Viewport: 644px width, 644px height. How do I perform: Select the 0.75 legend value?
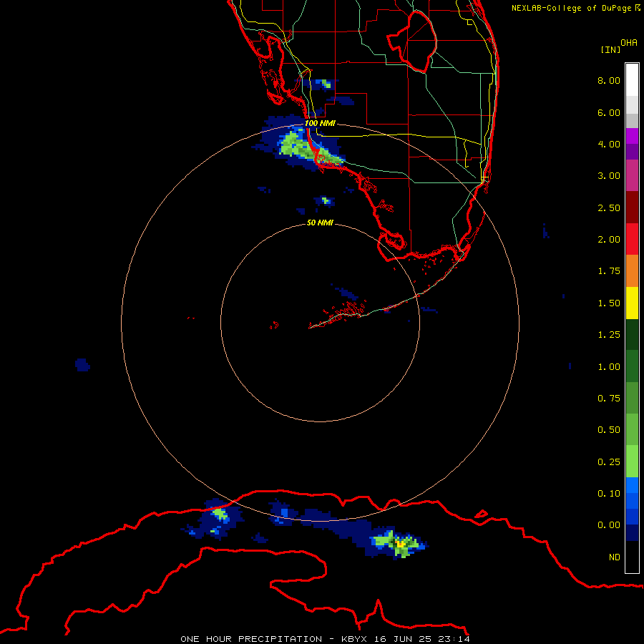(609, 399)
